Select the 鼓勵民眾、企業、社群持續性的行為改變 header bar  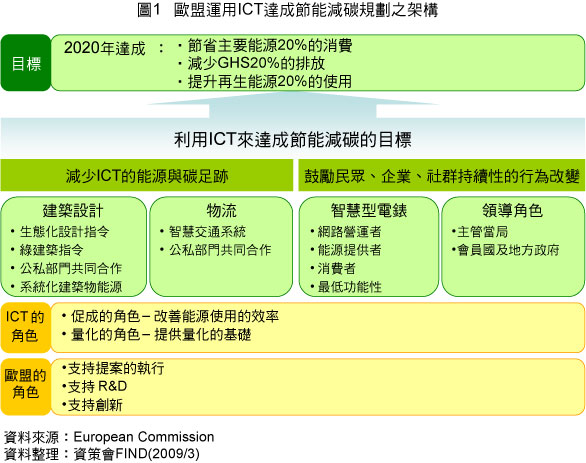pyautogui.click(x=441, y=175)
